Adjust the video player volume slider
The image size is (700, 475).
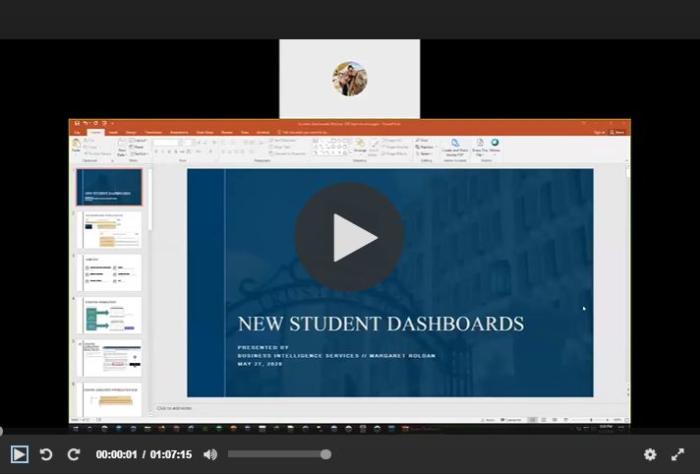(x=279, y=454)
